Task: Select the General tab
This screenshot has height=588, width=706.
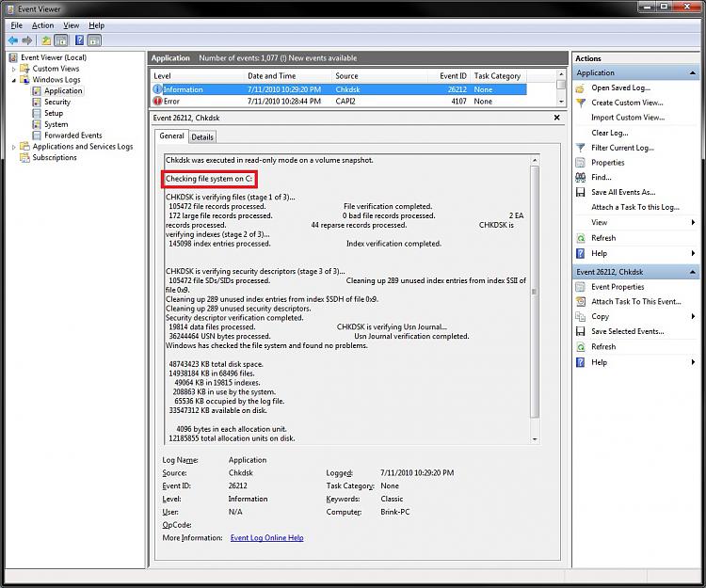Action: click(x=171, y=135)
